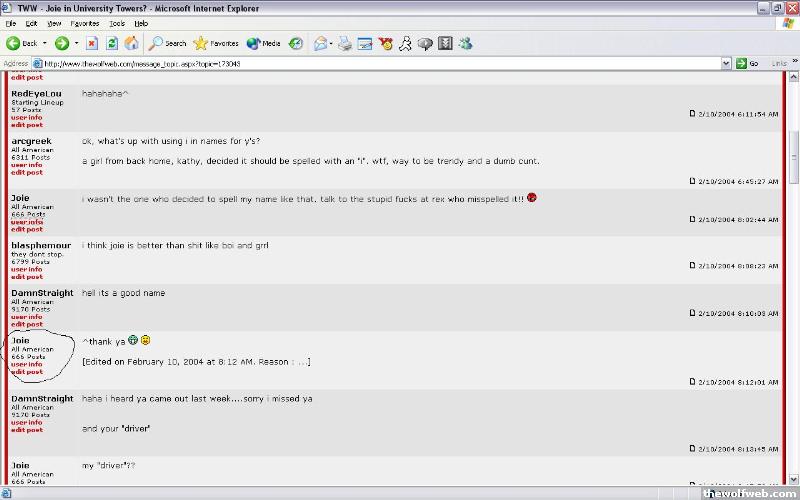The width and height of the screenshot is (800, 500).
Task: Open the address bar URL dropdown arrow
Action: click(x=727, y=63)
